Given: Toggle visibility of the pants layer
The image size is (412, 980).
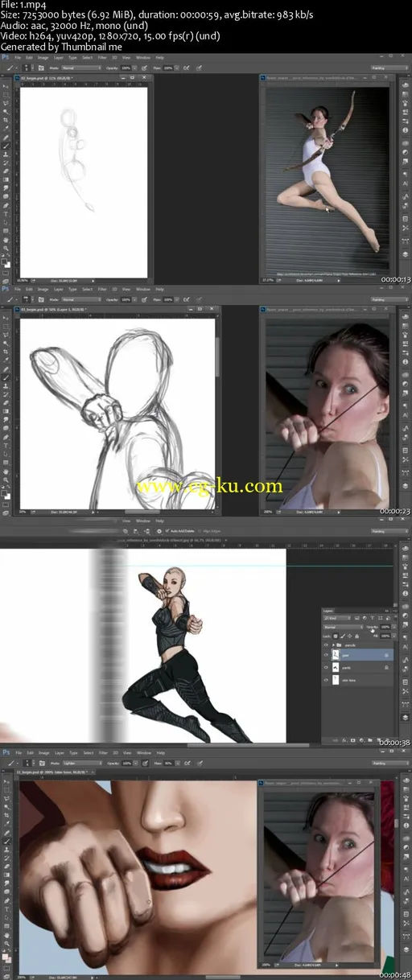Looking at the screenshot, I should coord(326,667).
